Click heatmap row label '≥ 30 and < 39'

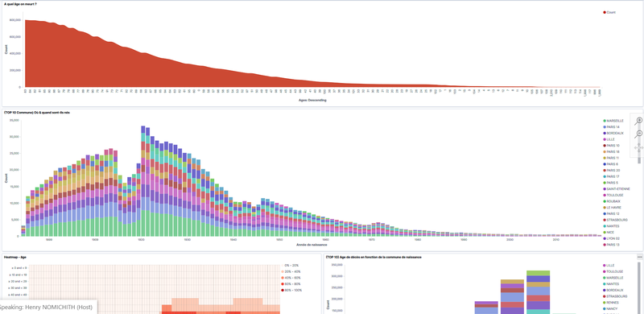click(x=19, y=288)
